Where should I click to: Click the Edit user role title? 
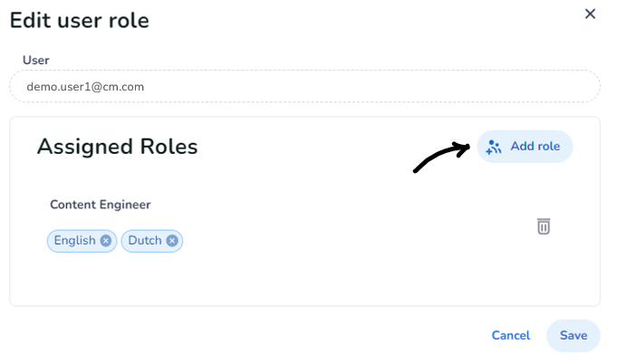(80, 19)
